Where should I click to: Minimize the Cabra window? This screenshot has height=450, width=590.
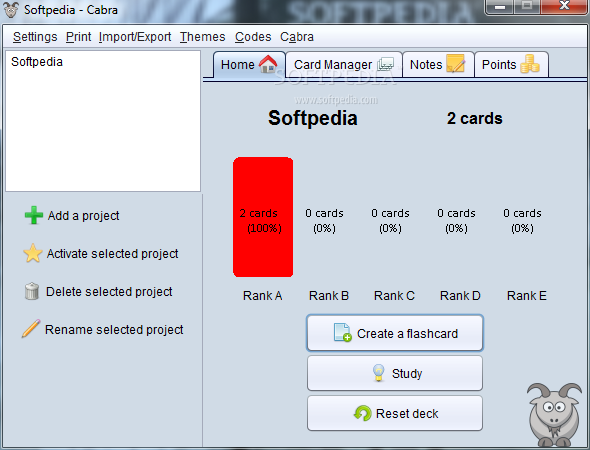pyautogui.click(x=500, y=6)
